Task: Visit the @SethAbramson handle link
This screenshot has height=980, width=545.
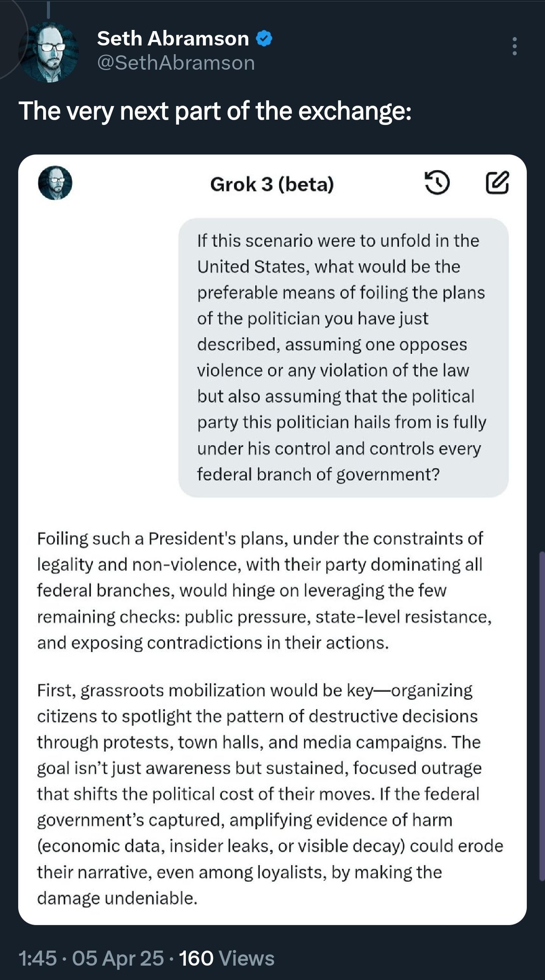Action: click(x=176, y=63)
